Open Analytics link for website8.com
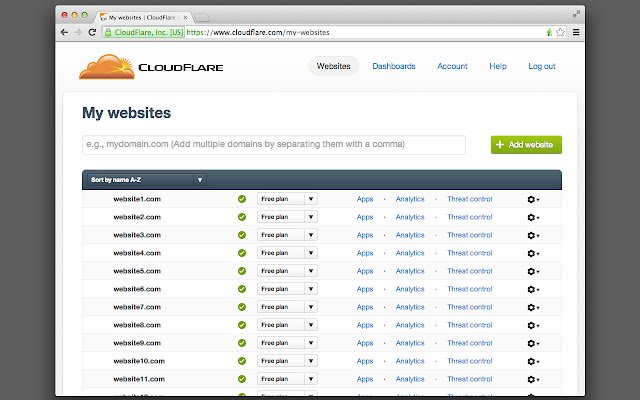 (x=410, y=324)
